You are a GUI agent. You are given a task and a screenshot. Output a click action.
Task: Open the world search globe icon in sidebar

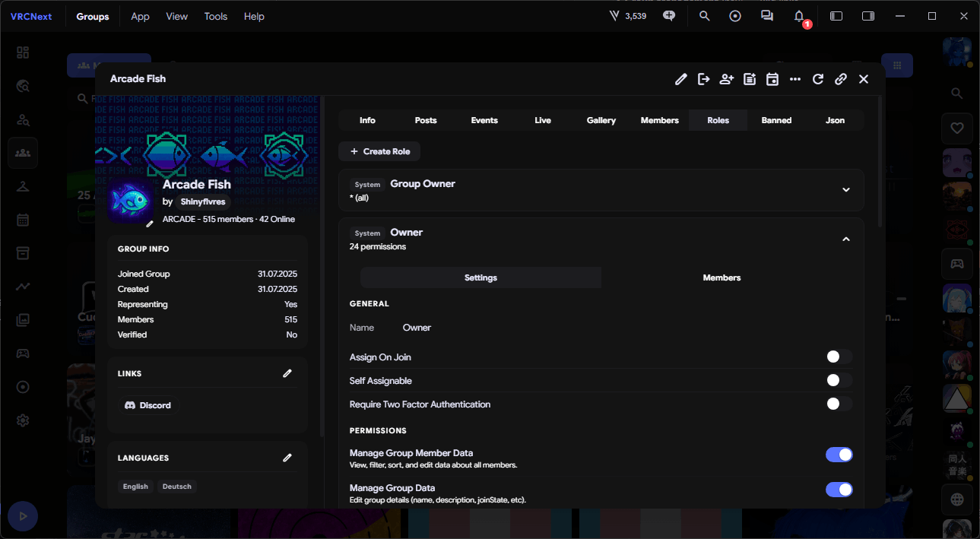click(23, 86)
